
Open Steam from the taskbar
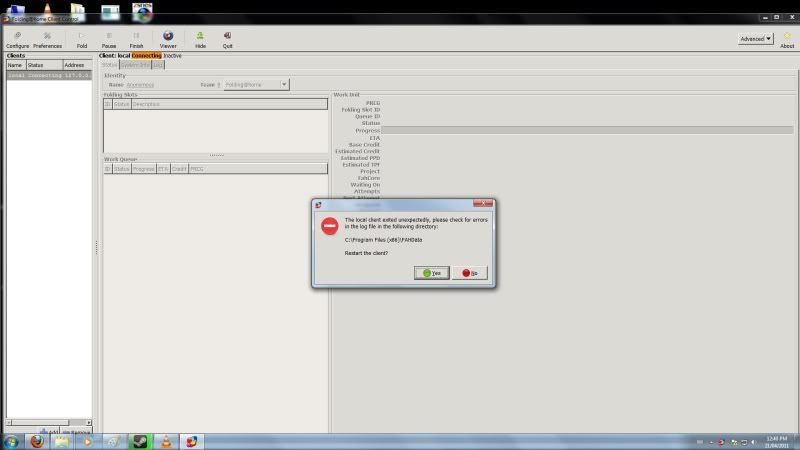[x=140, y=441]
